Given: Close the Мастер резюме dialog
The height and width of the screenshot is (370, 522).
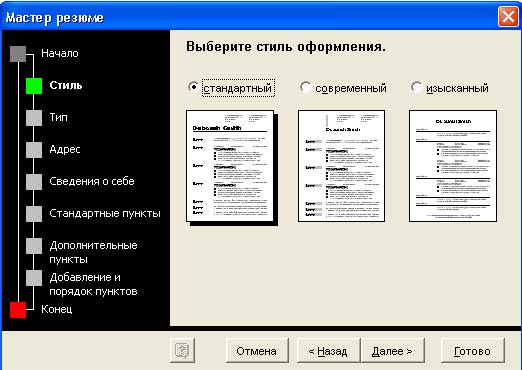Looking at the screenshot, I should click(x=508, y=16).
